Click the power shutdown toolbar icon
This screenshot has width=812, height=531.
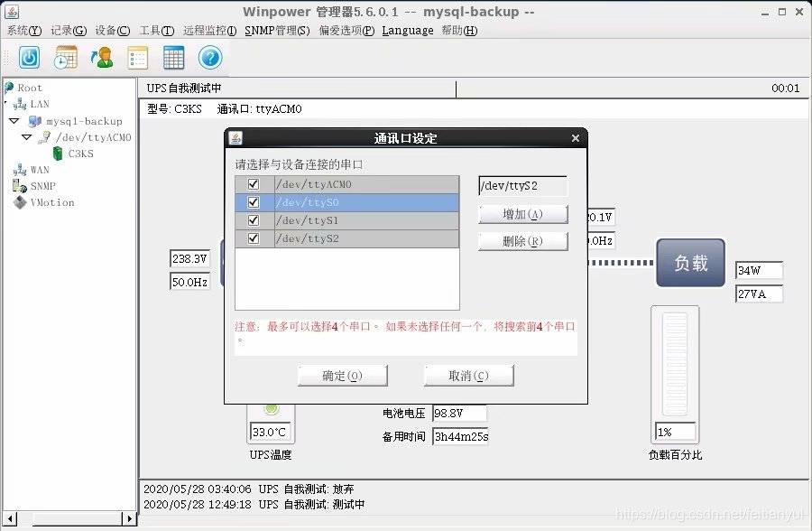tap(30, 58)
